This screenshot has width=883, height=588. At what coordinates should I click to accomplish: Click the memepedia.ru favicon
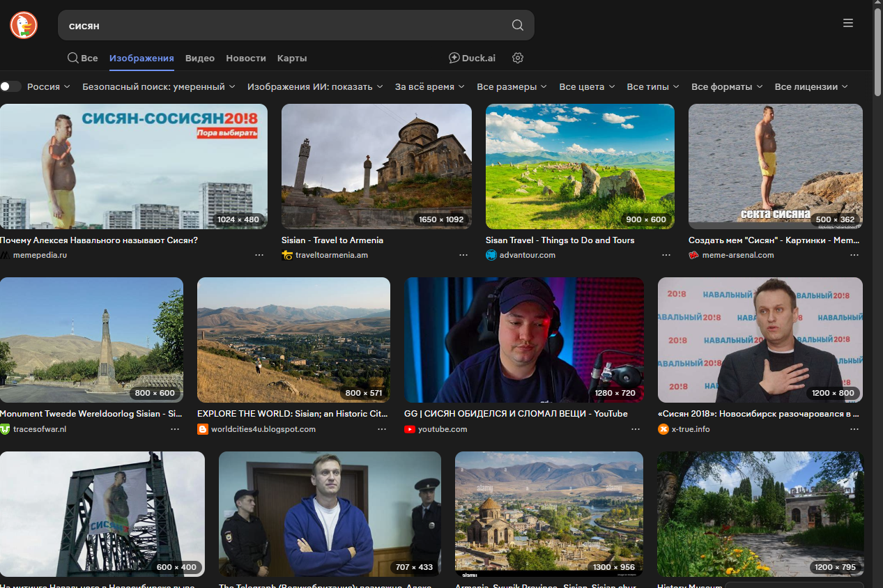coord(5,255)
